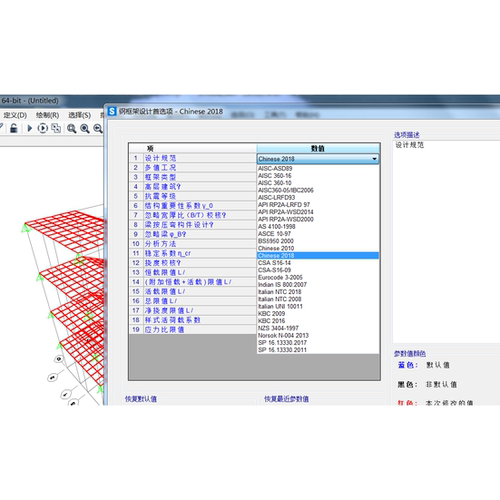Viewport: 500px width, 500px height.
Task: Select SP 16.13330.2017 option
Action: 318,343
